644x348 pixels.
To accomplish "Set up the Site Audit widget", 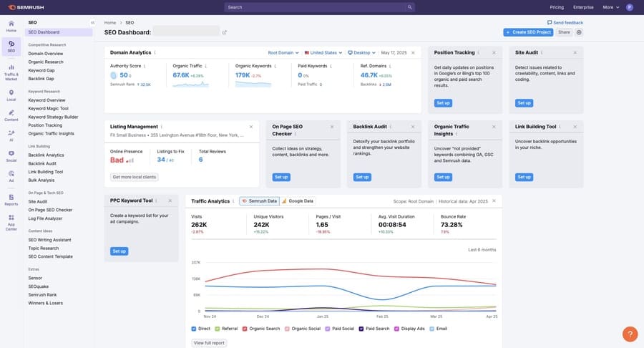I will pos(524,102).
